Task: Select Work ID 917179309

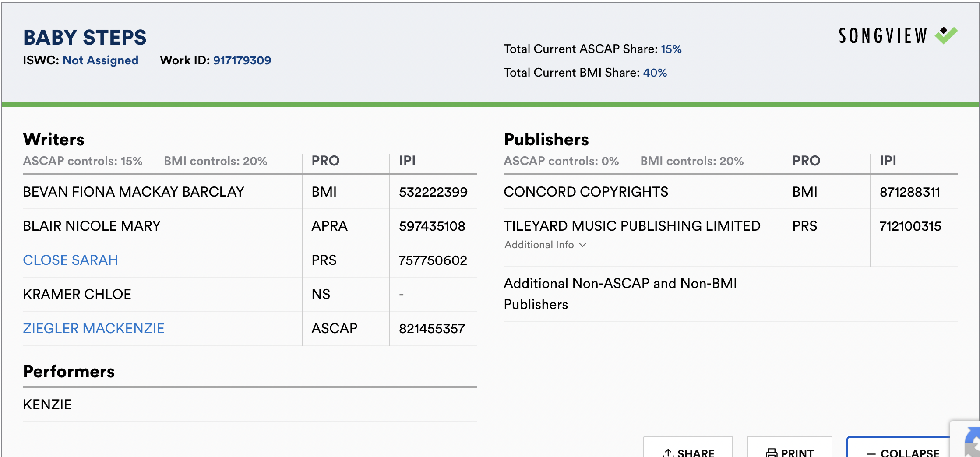Action: coord(242,60)
